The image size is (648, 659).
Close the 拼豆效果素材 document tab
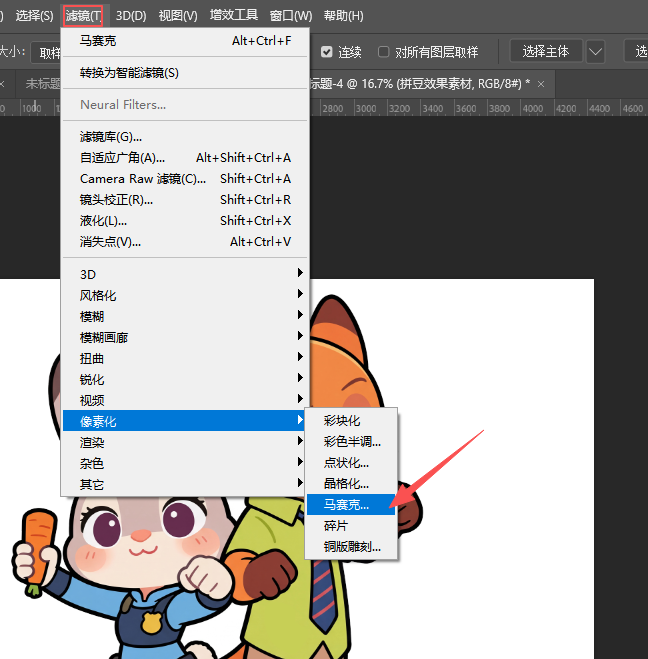click(541, 84)
